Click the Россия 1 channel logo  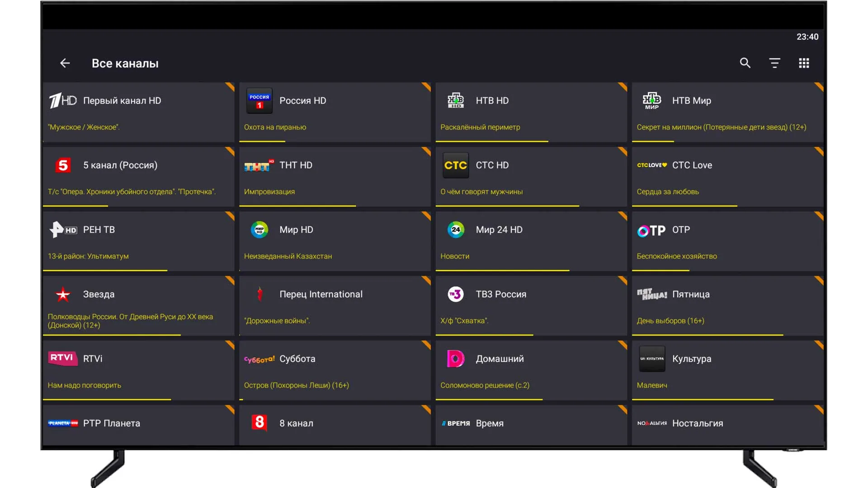tap(259, 101)
